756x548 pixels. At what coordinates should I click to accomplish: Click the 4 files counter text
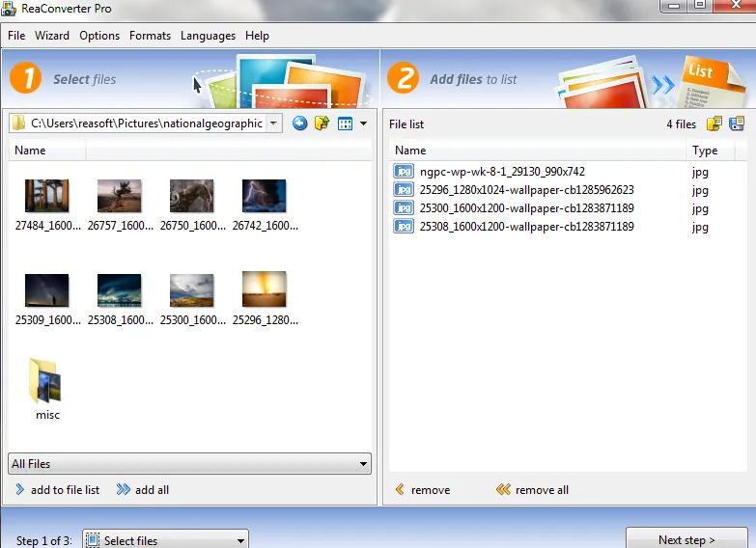point(682,124)
